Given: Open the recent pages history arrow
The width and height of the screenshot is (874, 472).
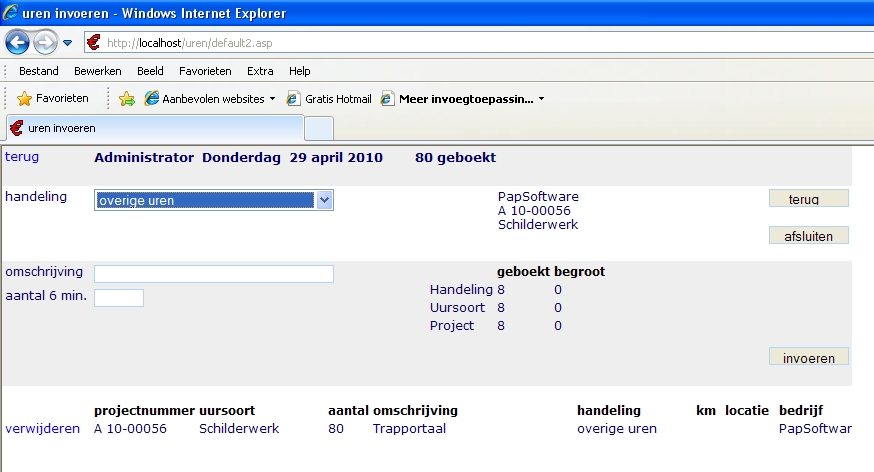Looking at the screenshot, I should (67, 43).
